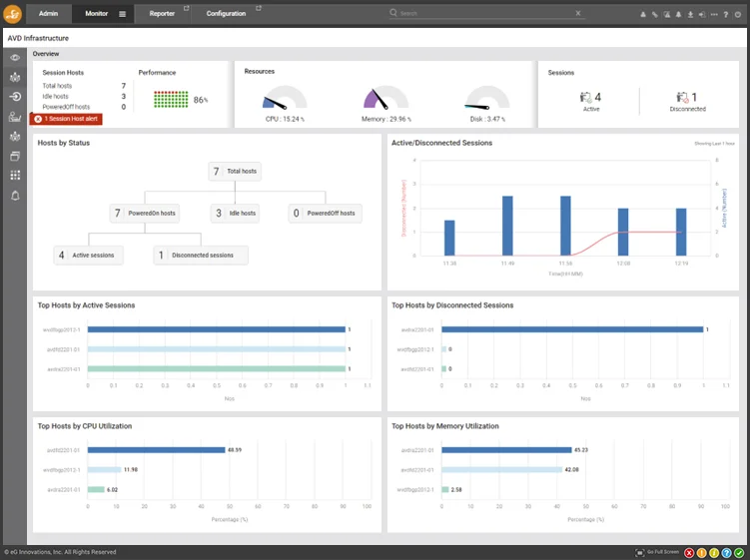Click avdfd2201-01 label in Memory Utilization chart
The width and height of the screenshot is (750, 560).
tap(417, 470)
